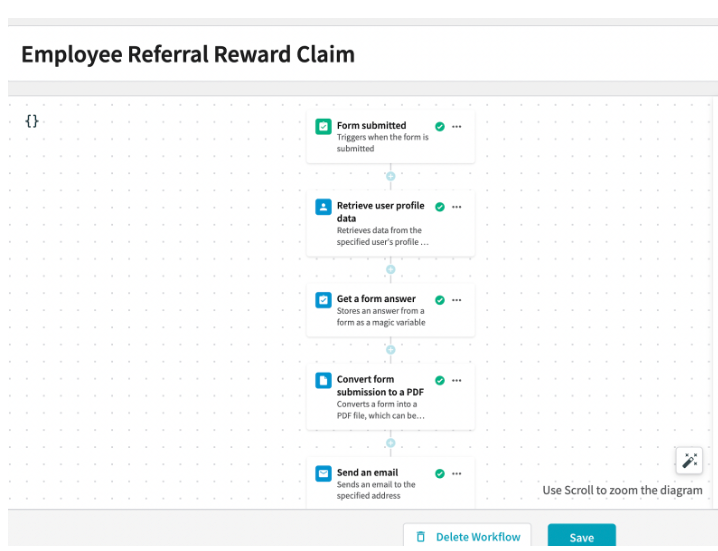
Task: Click the Form submitted trigger icon
Action: pos(323,126)
